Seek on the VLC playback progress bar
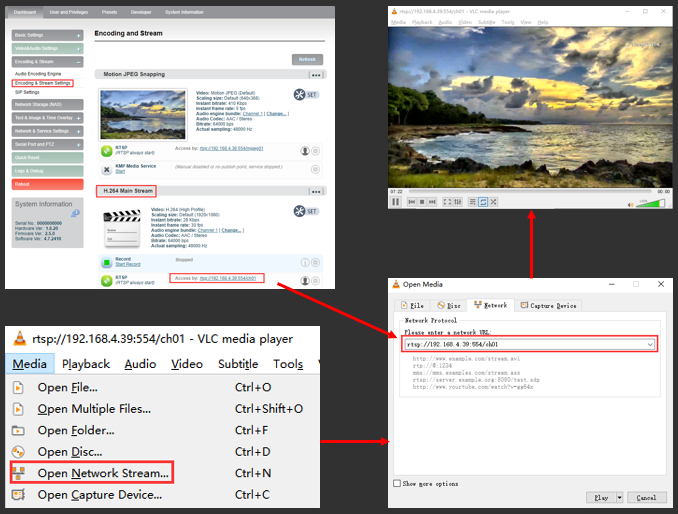 530,191
